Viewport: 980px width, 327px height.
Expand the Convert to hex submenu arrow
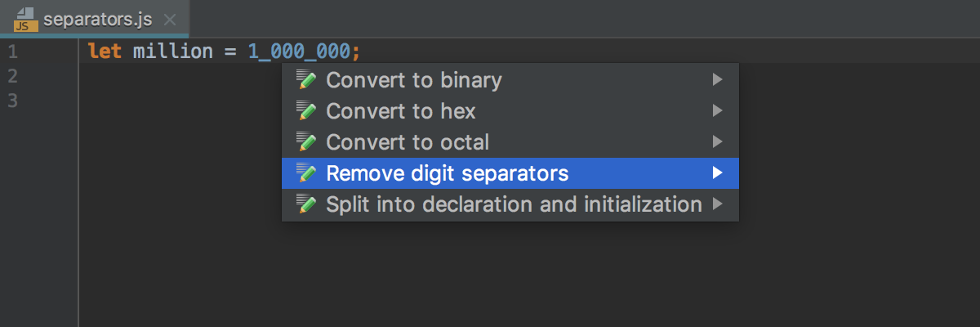717,111
